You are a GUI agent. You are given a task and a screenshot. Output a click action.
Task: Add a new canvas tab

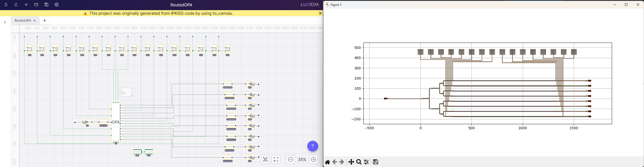(45, 21)
